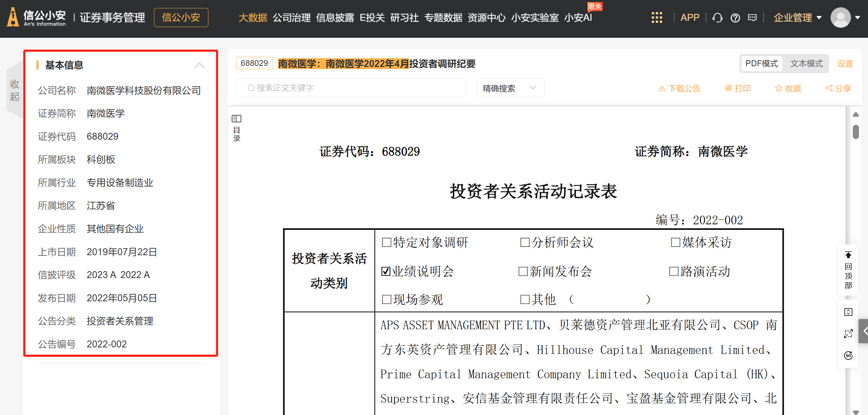Click the 投资者关系管理 category value
The width and height of the screenshot is (868, 415).
coord(120,321)
